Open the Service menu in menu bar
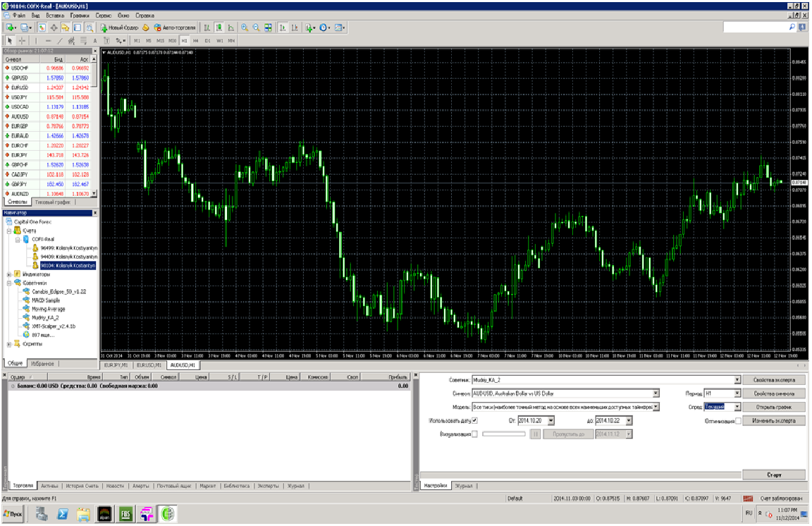Image resolution: width=812 pixels, height=526 pixels. point(103,15)
